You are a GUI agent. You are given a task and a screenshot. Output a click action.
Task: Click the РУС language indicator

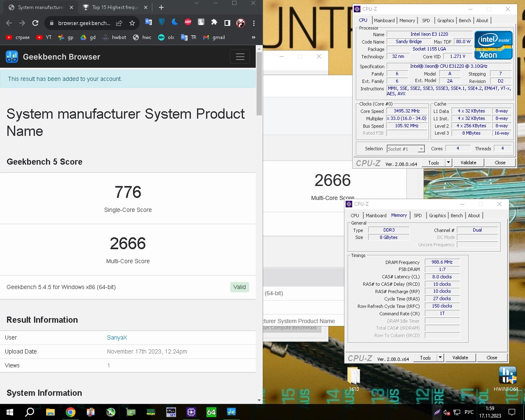click(x=469, y=412)
